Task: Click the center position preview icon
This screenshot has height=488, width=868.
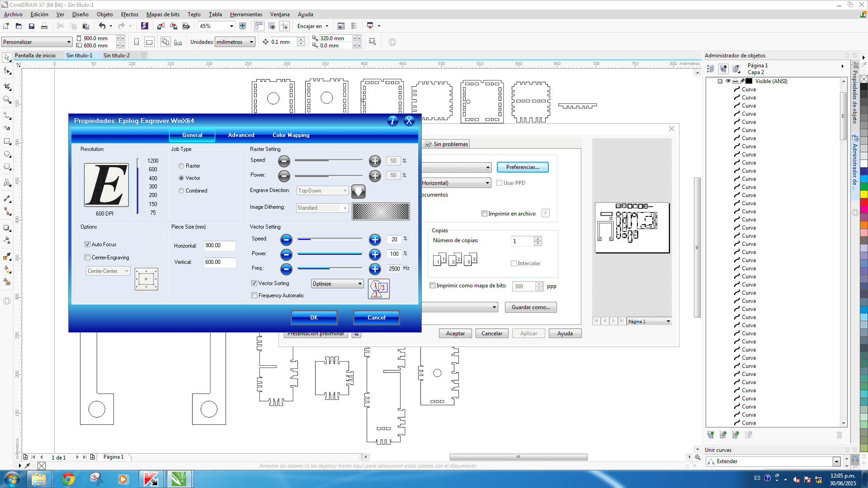Action: tap(146, 279)
